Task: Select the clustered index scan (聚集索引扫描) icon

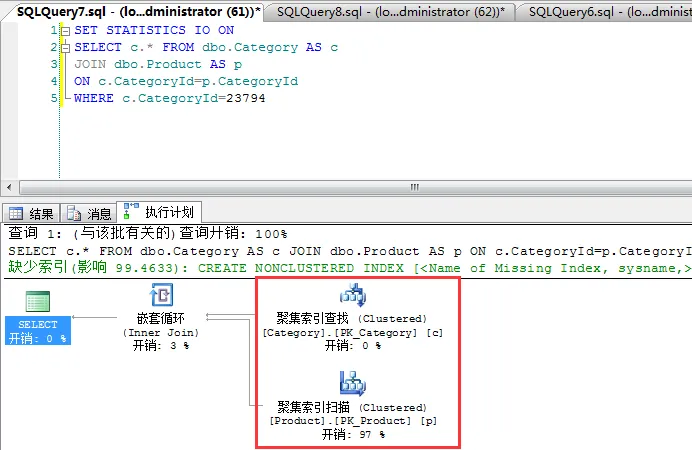Action: point(353,383)
